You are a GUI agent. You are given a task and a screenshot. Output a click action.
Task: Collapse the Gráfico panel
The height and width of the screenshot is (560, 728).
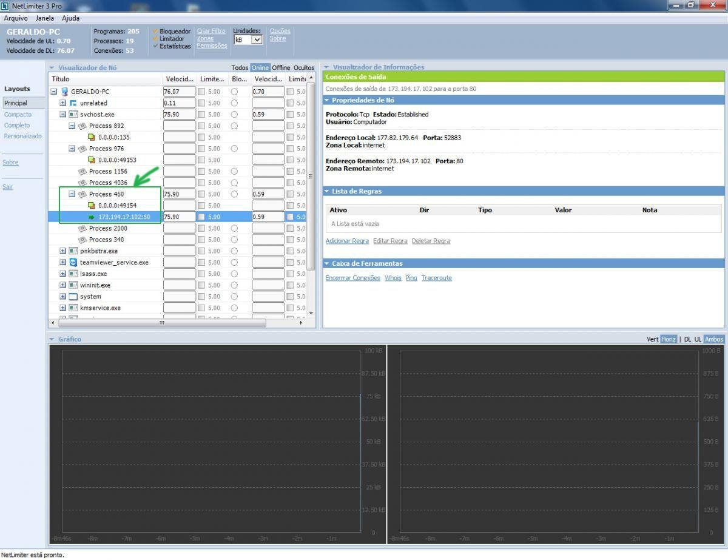pyautogui.click(x=52, y=339)
